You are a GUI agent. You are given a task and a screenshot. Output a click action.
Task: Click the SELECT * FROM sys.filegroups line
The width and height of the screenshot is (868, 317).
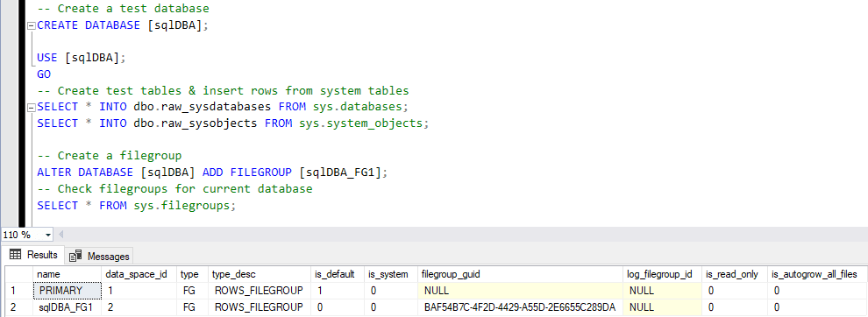click(137, 205)
